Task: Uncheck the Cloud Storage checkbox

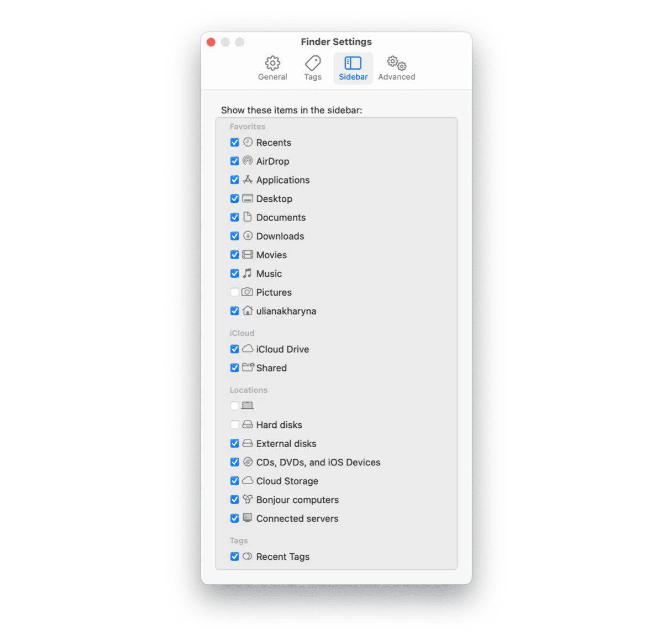Action: 235,481
